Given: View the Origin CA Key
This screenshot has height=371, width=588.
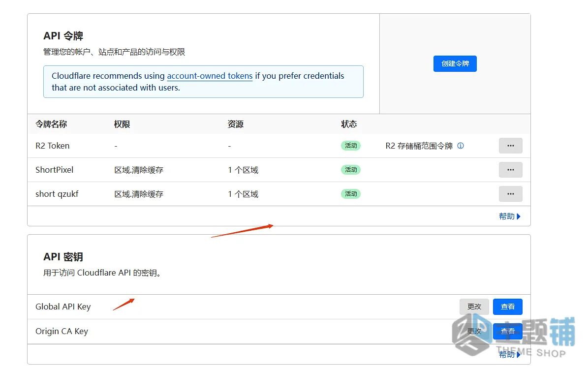Looking at the screenshot, I should coord(507,331).
